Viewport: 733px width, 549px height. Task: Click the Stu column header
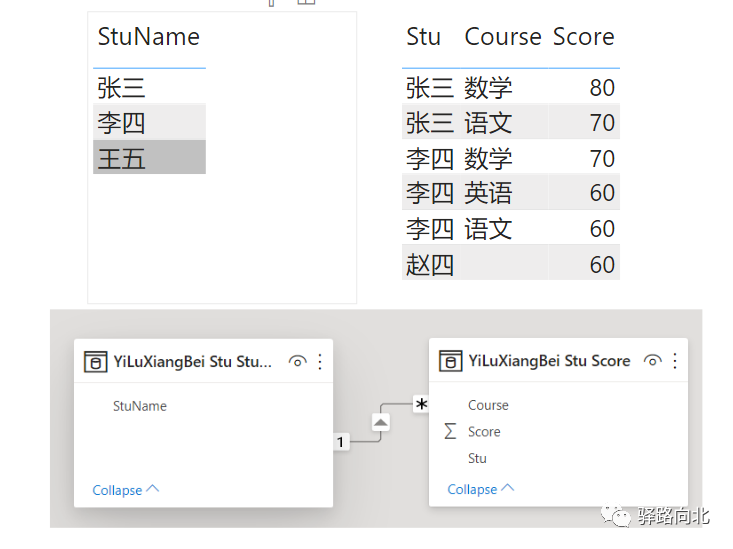[424, 36]
